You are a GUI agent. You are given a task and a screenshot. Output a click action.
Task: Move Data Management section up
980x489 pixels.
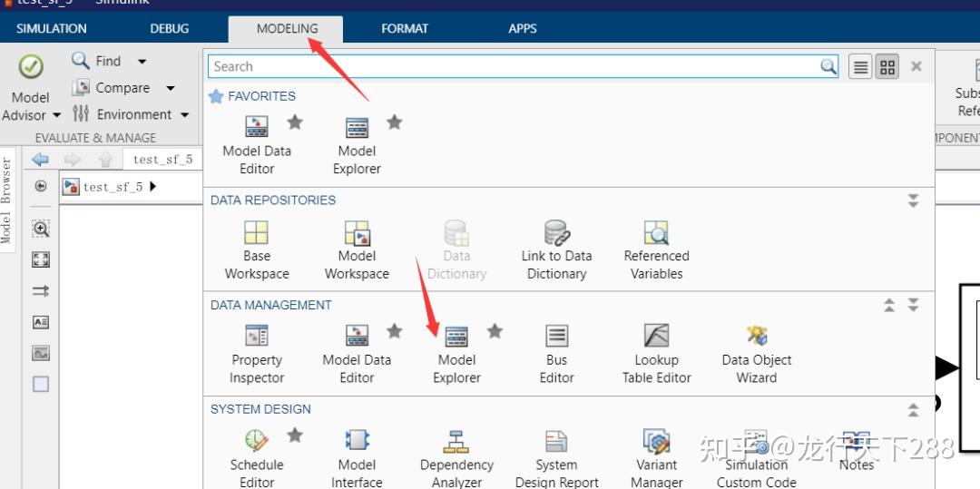tap(889, 305)
